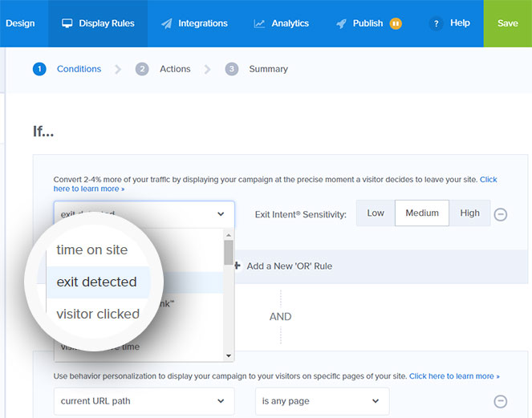Screen dimensions: 532x418
Task: Click the rocket icon beside Publish
Action: pyautogui.click(x=341, y=23)
